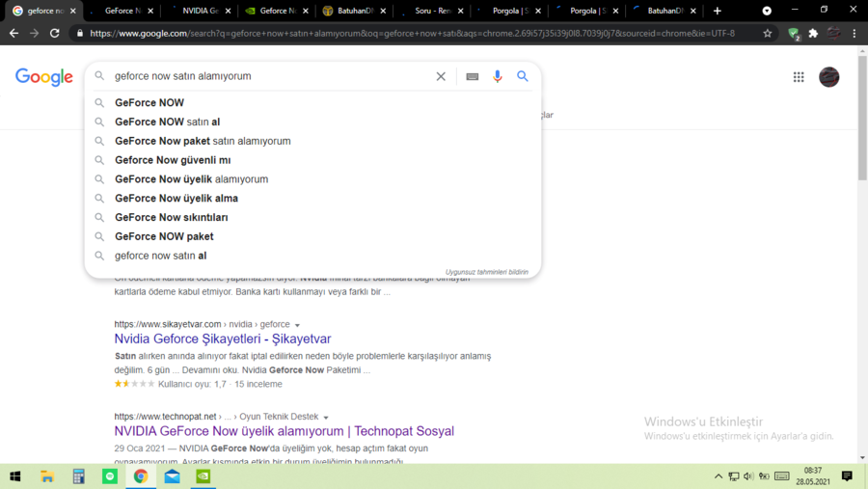Close the 'geforce no' Google tab
The height and width of the screenshot is (489, 868).
(x=73, y=11)
